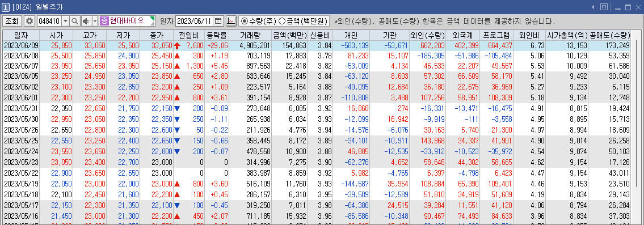The image size is (644, 225).
Task: Click the 저가 column header
Action: [x=123, y=35]
